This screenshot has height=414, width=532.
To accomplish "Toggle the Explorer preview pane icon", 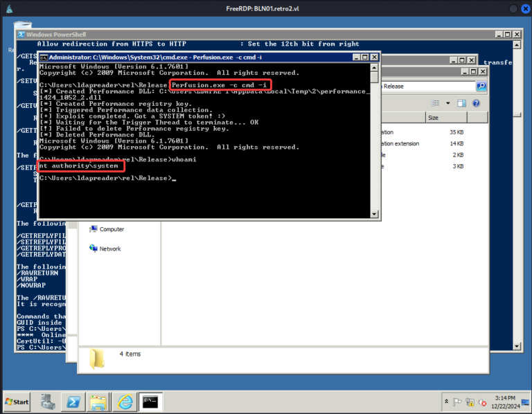I will [x=461, y=103].
